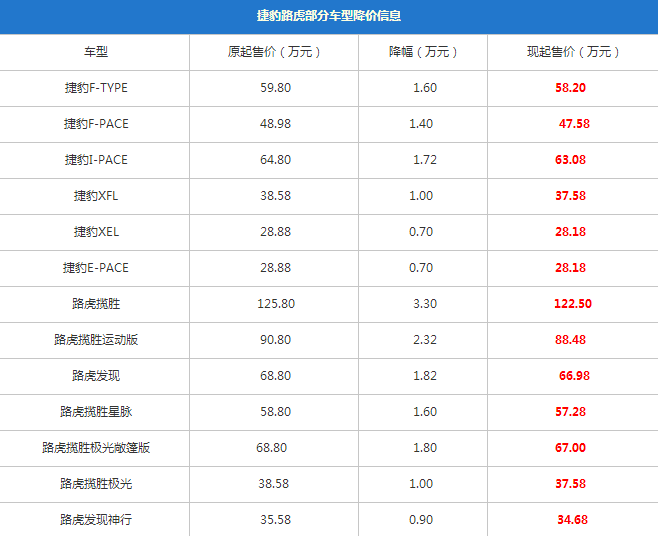Click the price drop 3.30
658x536 pixels.
point(425,304)
